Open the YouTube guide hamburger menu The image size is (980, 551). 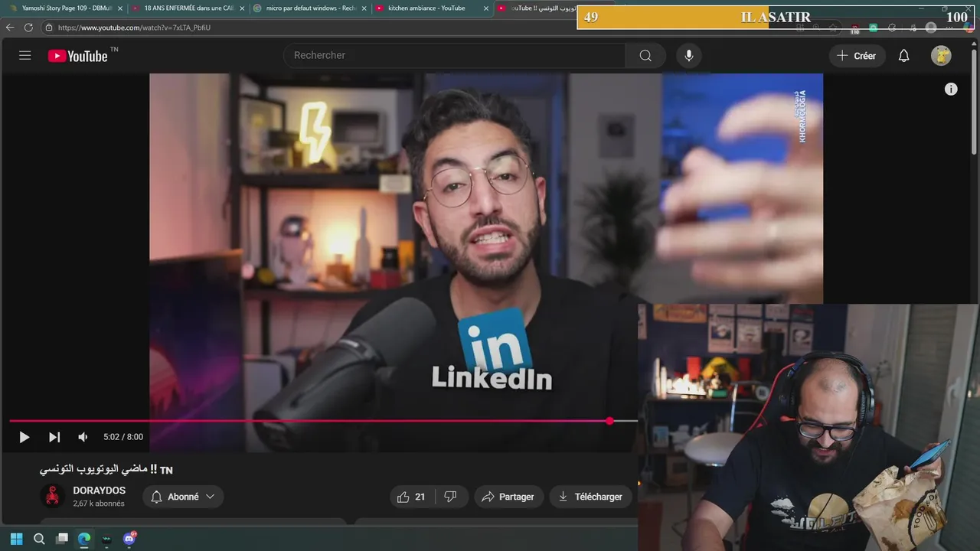[25, 55]
